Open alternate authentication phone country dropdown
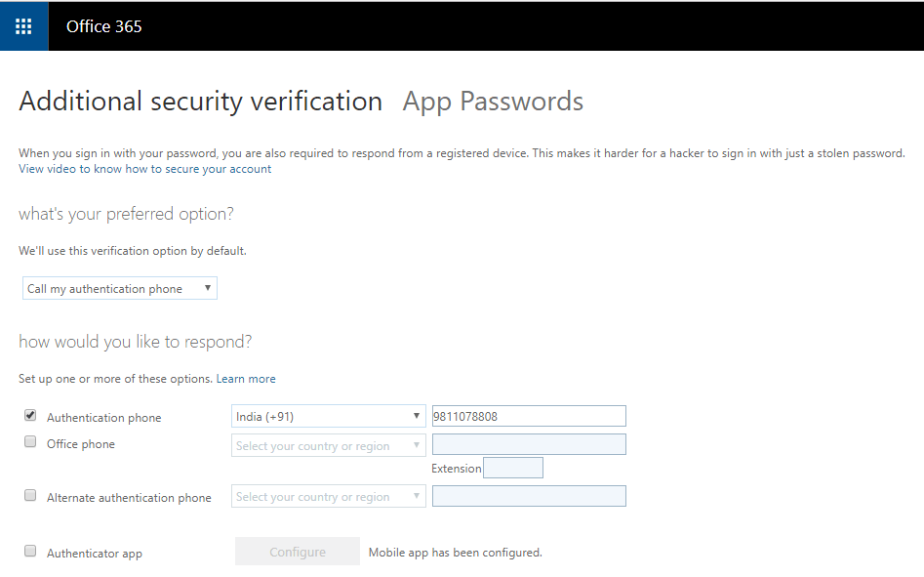 328,496
